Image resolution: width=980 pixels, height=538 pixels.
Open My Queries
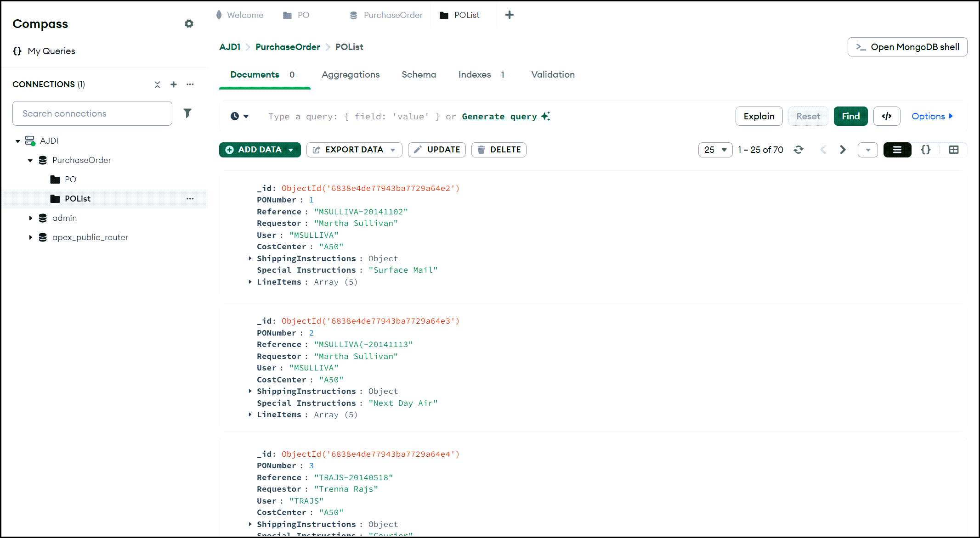click(44, 51)
